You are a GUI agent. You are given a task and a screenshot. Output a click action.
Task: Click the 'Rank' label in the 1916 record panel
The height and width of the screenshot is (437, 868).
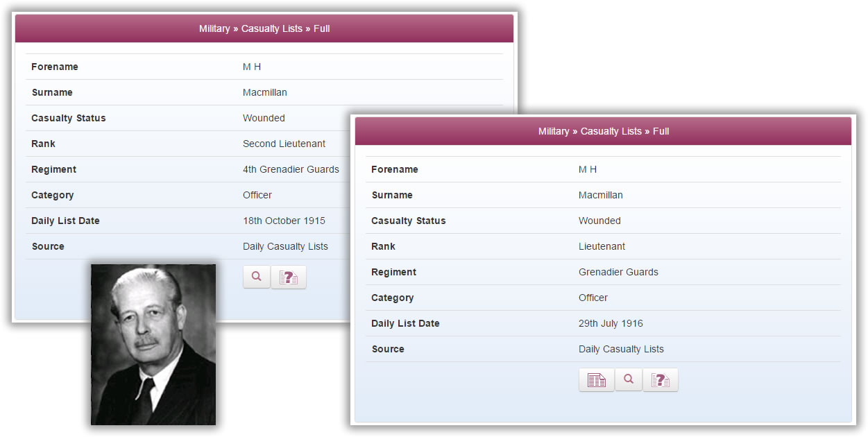coord(383,246)
